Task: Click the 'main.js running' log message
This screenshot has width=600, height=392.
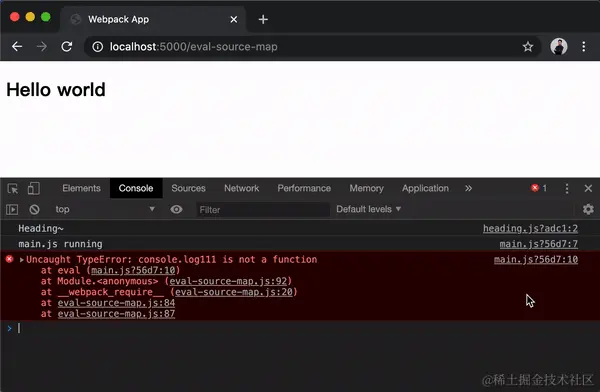Action: pos(60,244)
